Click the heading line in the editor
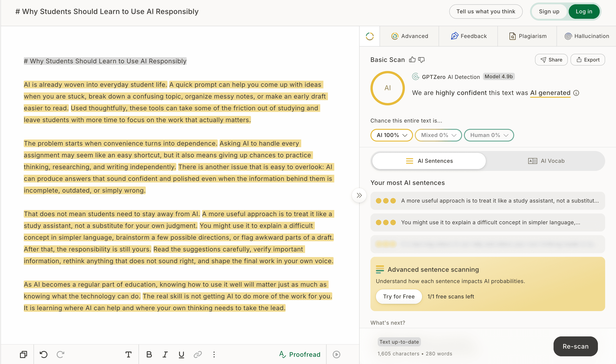This screenshot has width=616, height=364. tap(105, 61)
